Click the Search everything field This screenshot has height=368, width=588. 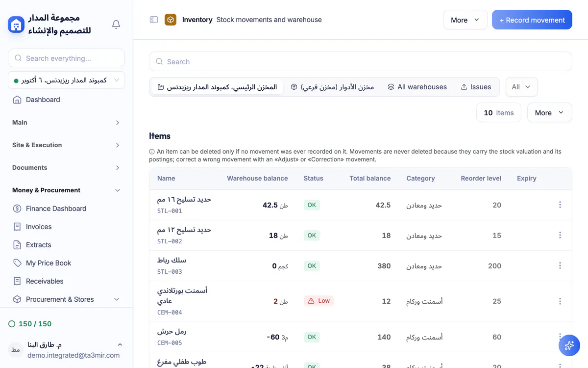(67, 58)
